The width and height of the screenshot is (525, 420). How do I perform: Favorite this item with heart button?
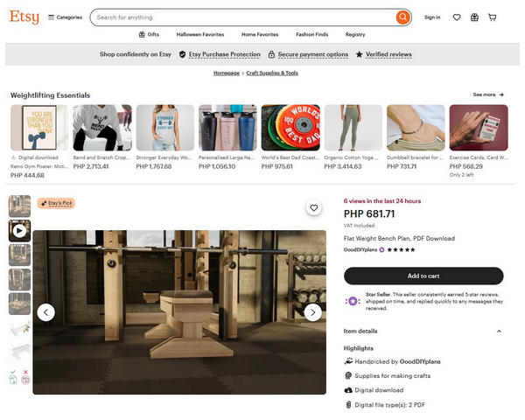(314, 208)
